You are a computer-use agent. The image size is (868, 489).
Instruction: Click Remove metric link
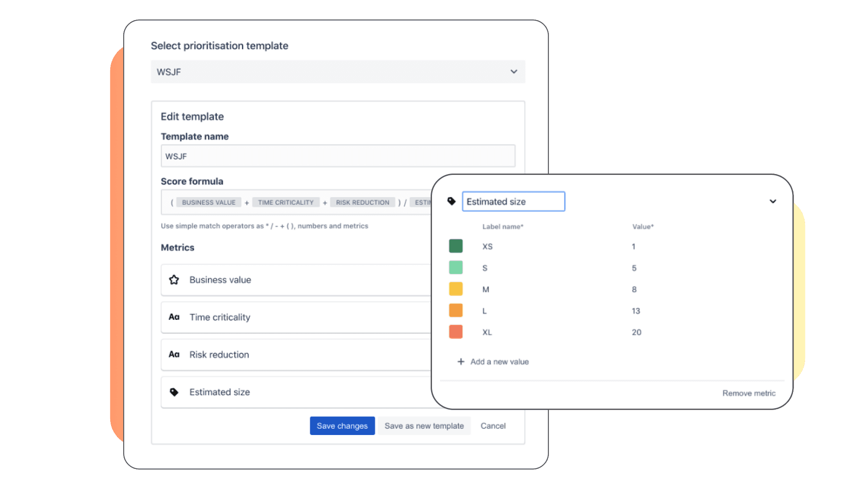(x=749, y=393)
